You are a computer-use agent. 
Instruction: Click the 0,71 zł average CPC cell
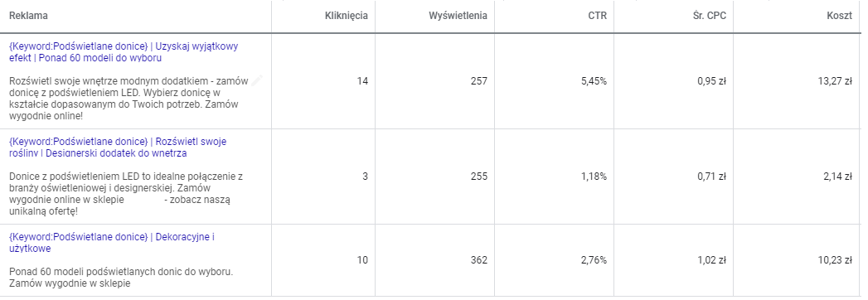712,177
